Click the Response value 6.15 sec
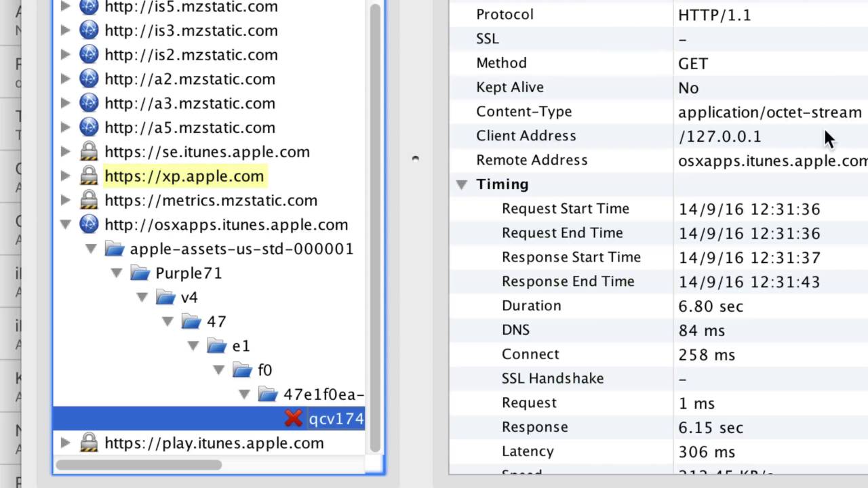The width and height of the screenshot is (868, 488). click(711, 428)
